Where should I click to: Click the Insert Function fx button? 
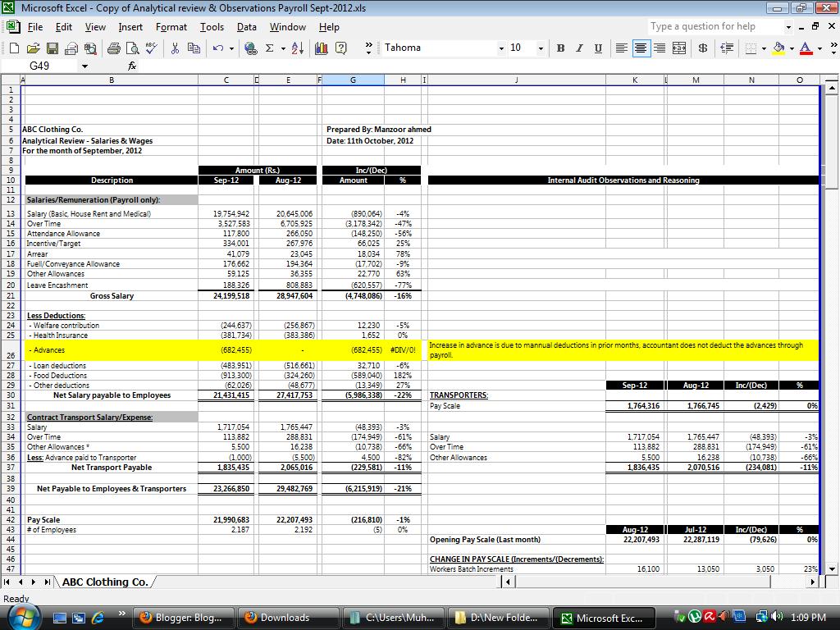[132, 66]
